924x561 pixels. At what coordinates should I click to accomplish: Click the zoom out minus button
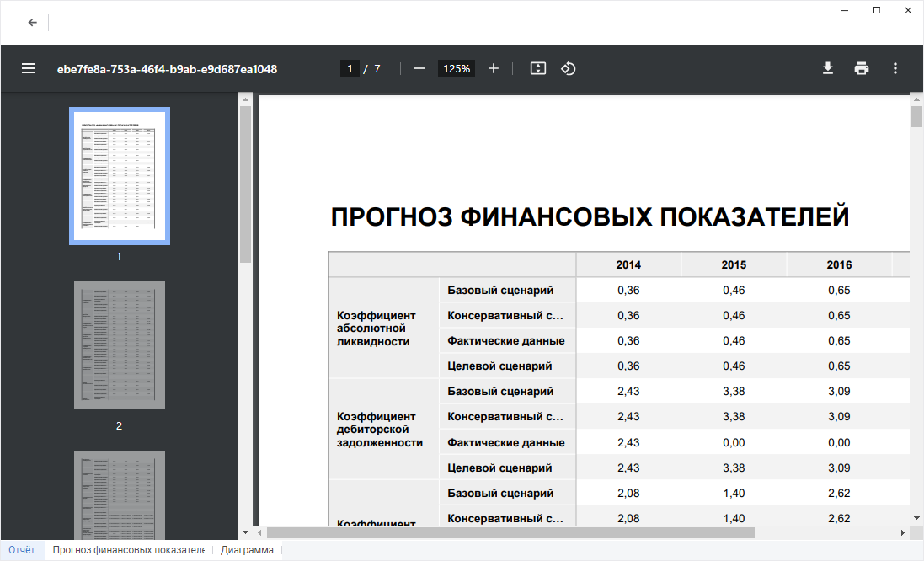click(419, 68)
